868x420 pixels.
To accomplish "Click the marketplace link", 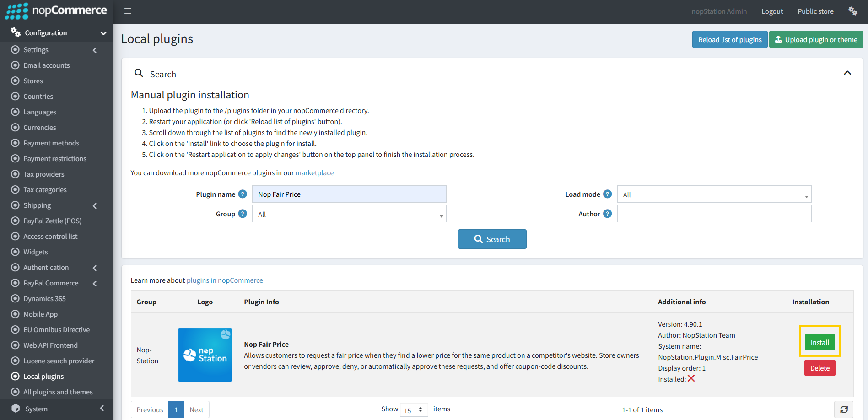I will tap(314, 173).
